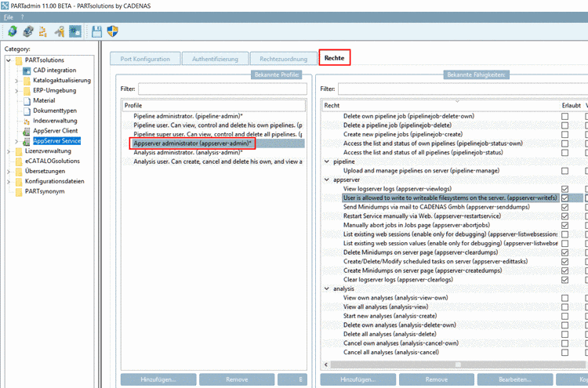The width and height of the screenshot is (588, 388).
Task: Open the ? help menu
Action: click(x=22, y=17)
